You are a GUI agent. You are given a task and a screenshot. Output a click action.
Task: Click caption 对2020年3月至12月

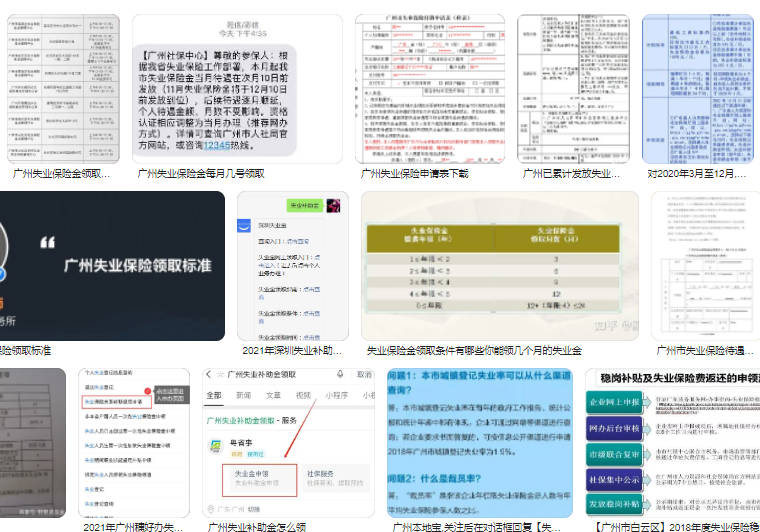pyautogui.click(x=697, y=173)
